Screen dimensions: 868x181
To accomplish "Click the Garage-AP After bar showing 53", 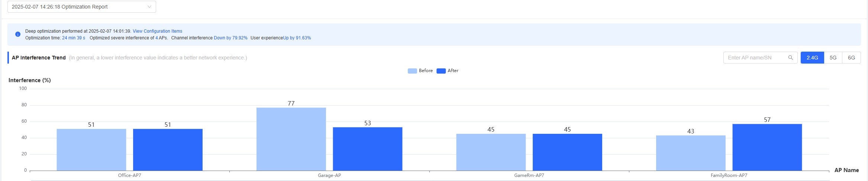I will pyautogui.click(x=368, y=149).
